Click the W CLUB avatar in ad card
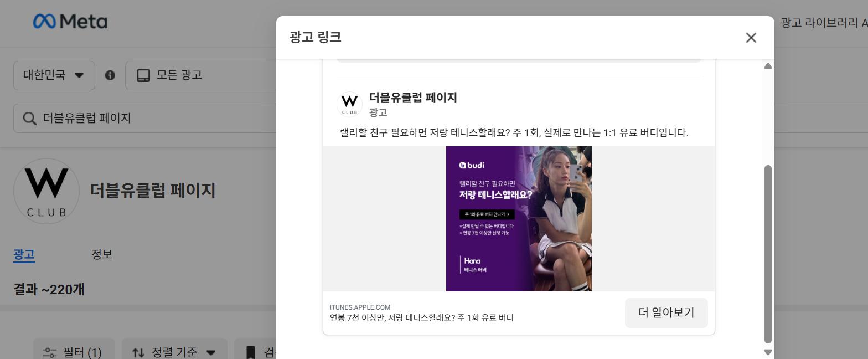The image size is (868, 359). point(349,104)
